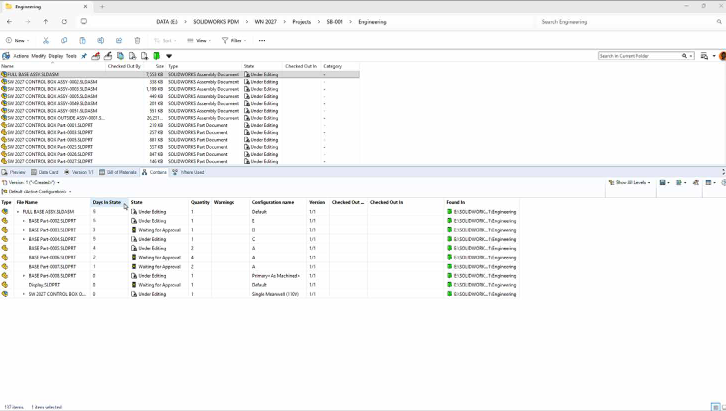Select SW 2027 CONTROL BOX Part-0001.SLDPRT file
This screenshot has height=411, width=726.
tap(180, 125)
